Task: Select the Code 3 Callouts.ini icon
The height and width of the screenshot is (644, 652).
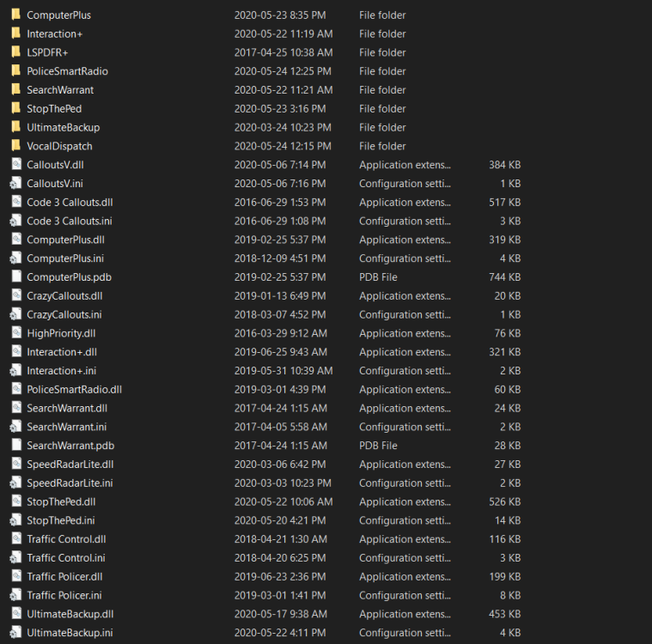Action: coord(15,221)
